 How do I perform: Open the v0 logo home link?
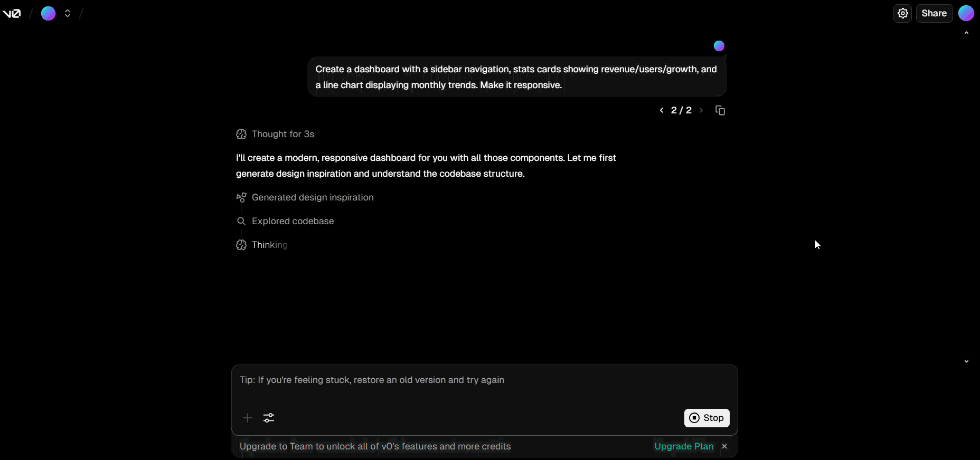click(x=12, y=14)
